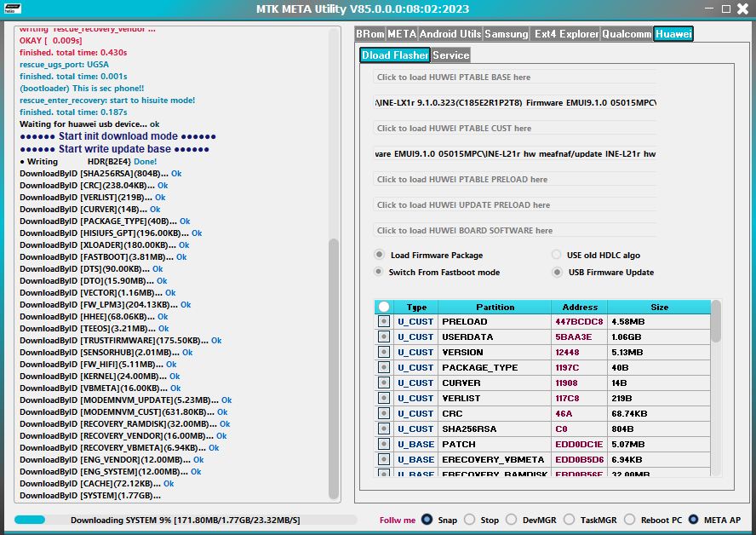
Task: Select the Dload Flasher sub-tab
Action: 395,55
